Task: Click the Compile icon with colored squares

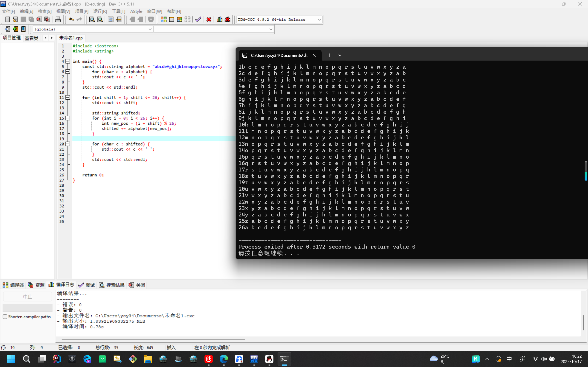Action: click(x=164, y=20)
